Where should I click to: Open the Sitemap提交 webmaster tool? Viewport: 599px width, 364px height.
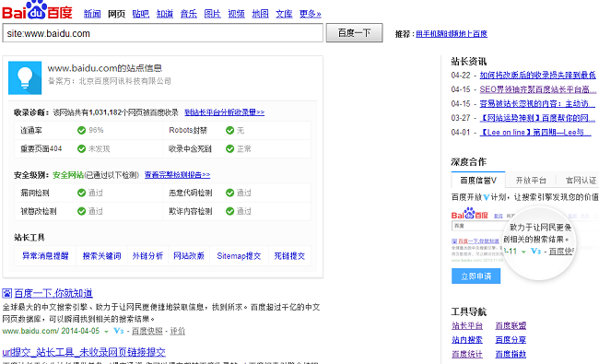click(x=239, y=256)
